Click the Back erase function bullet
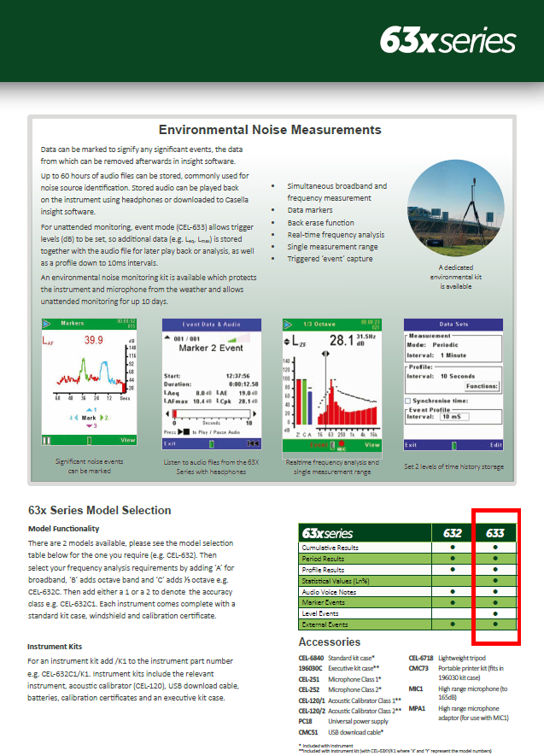This screenshot has width=544, height=756. pyautogui.click(x=320, y=223)
